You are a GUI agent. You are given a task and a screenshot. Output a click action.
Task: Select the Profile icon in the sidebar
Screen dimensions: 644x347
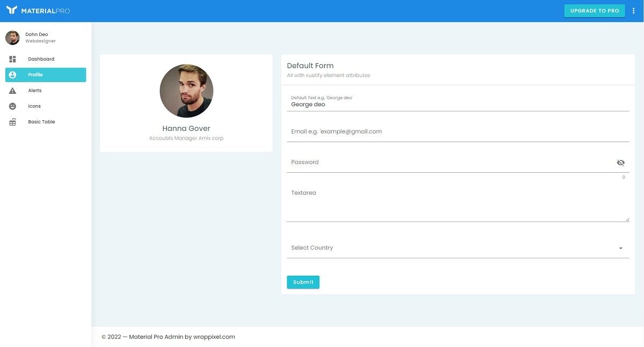tap(12, 75)
